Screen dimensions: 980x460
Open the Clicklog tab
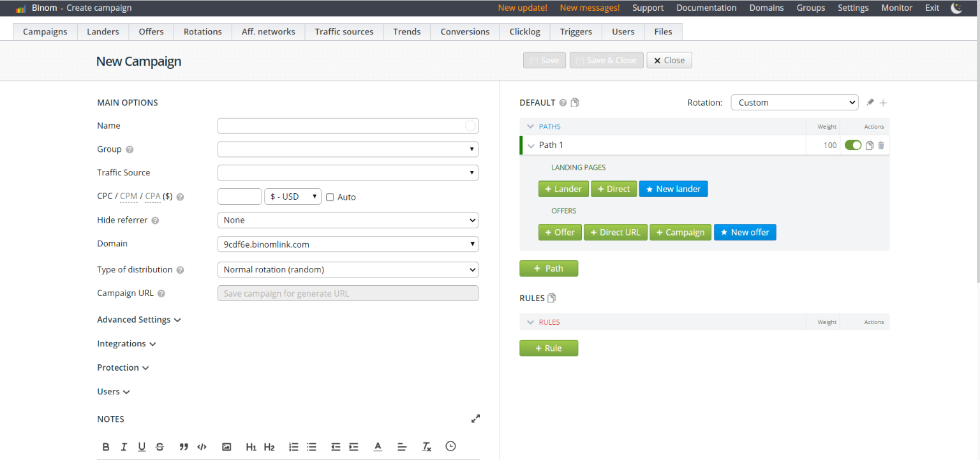pyautogui.click(x=525, y=32)
